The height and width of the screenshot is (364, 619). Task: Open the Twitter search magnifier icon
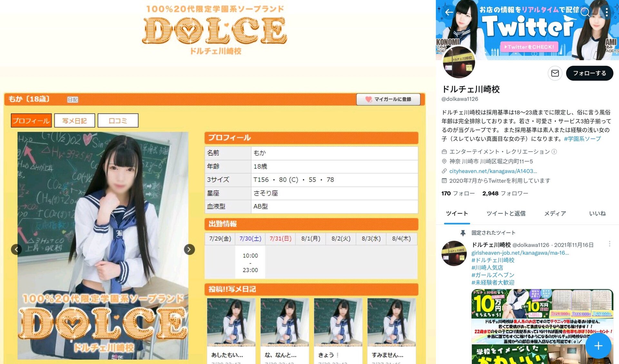click(x=585, y=13)
